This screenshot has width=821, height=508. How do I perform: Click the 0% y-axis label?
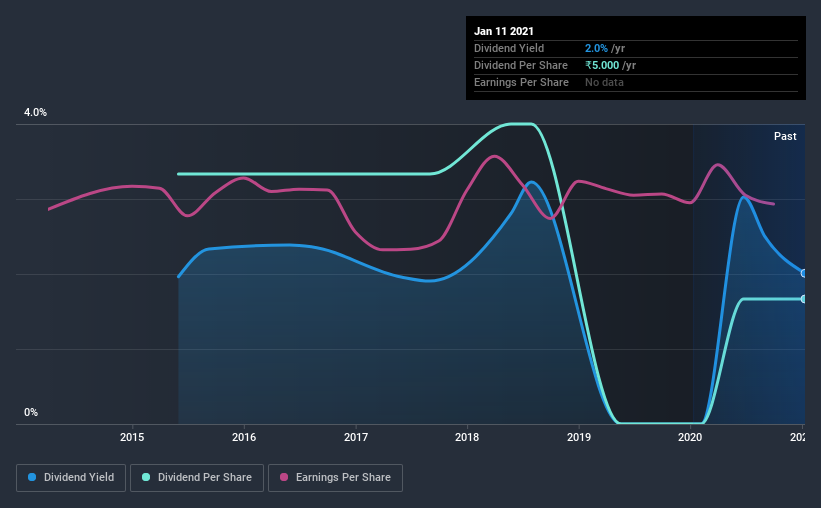31,413
